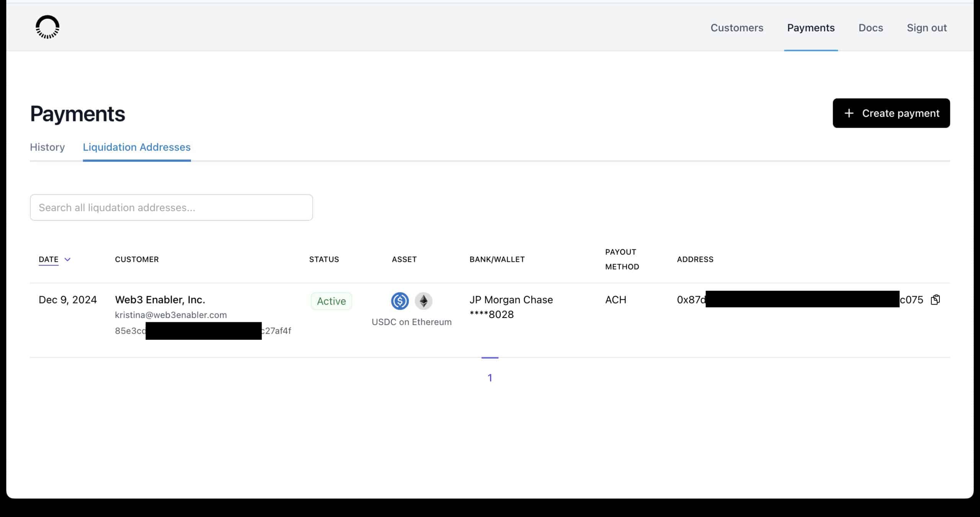
Task: Click Sign out in the header
Action: pos(926,28)
